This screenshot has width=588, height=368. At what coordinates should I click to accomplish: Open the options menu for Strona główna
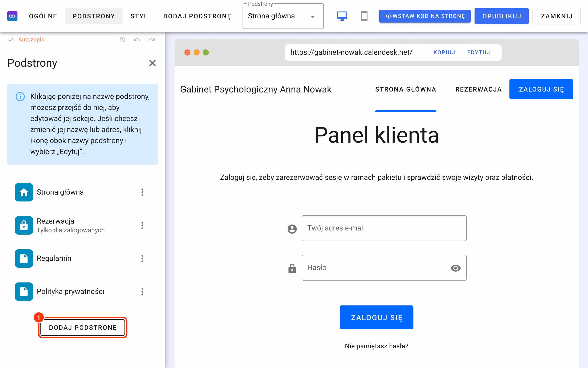(x=142, y=192)
